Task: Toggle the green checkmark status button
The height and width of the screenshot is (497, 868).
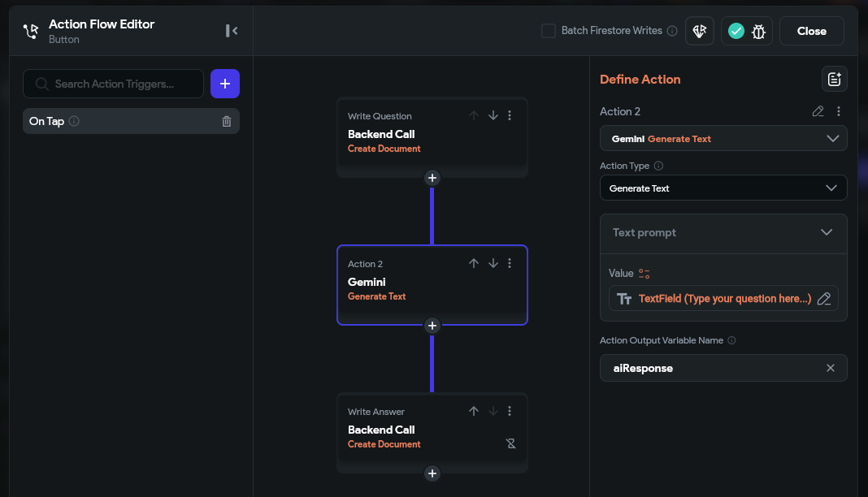Action: click(736, 31)
